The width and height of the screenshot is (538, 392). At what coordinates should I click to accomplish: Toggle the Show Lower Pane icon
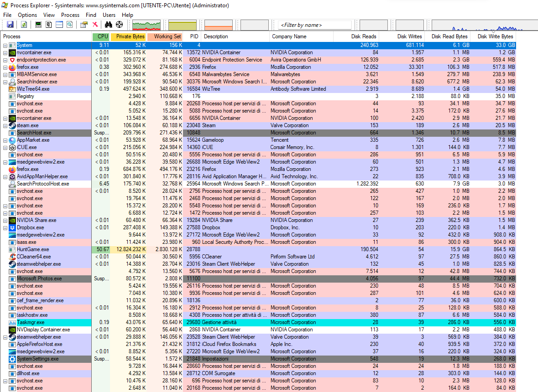pyautogui.click(x=59, y=25)
